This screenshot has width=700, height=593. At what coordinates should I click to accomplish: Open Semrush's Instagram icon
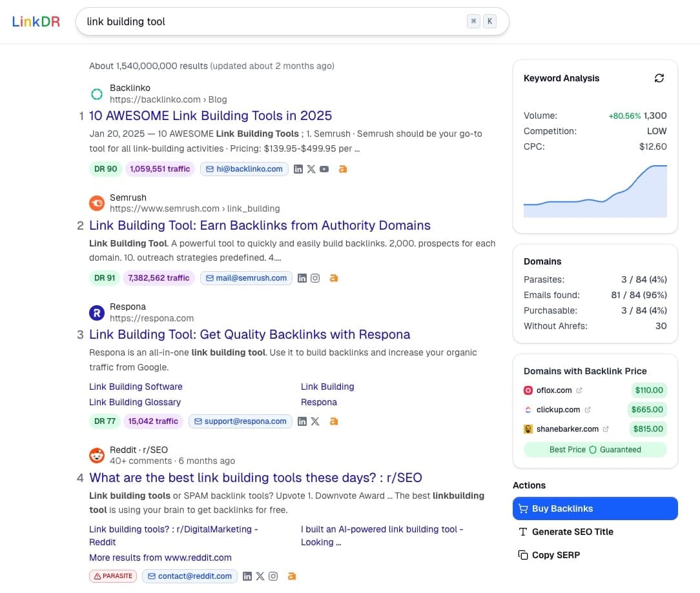pyautogui.click(x=315, y=278)
